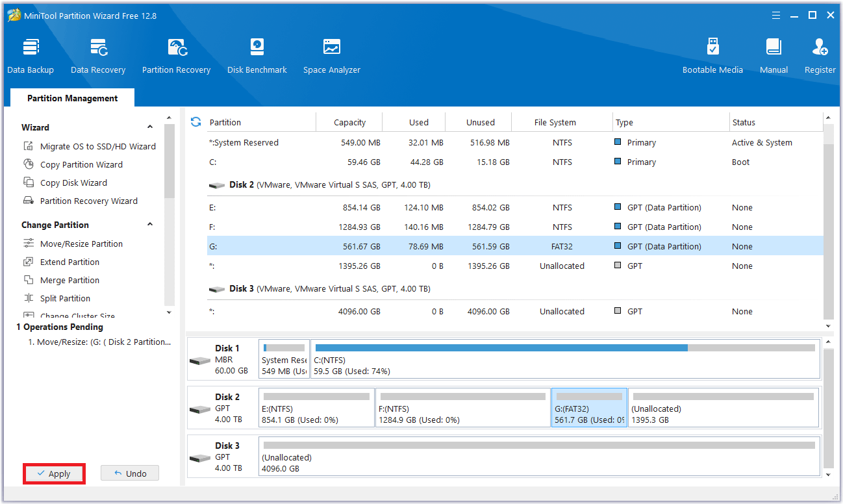The height and width of the screenshot is (504, 843).
Task: Open Disk Benchmark
Action: point(257,57)
